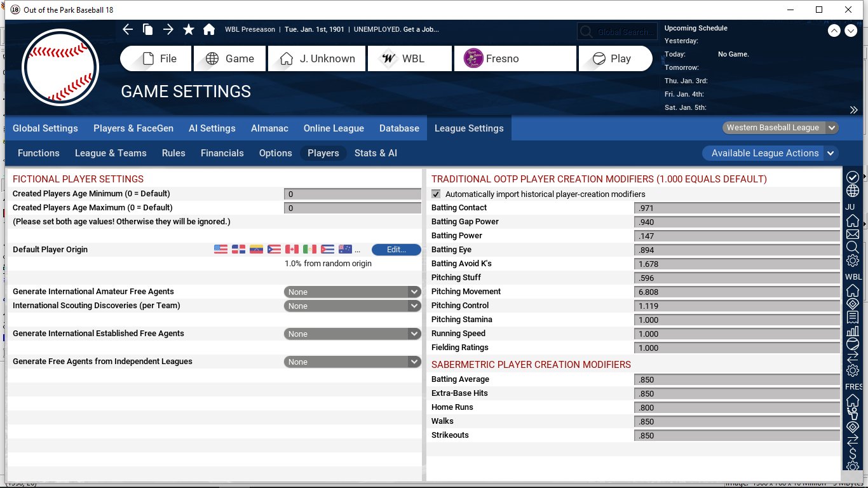Open Generate International Amateur Free Agents dropdown

(353, 292)
